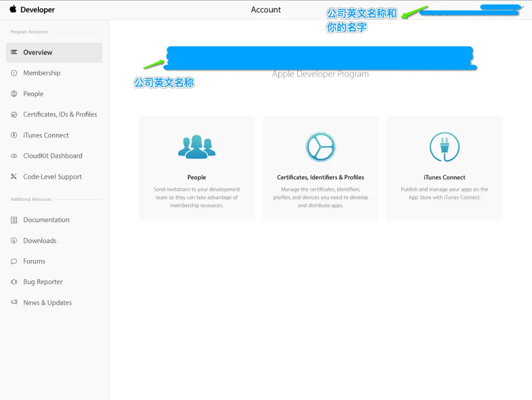Open Documentation resource

pyautogui.click(x=46, y=220)
